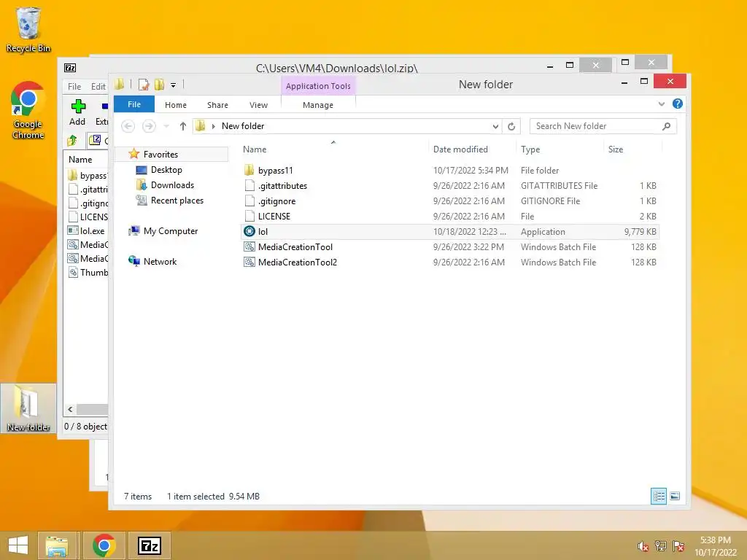
Task: Click New folder icon in quick access toolbar
Action: [x=159, y=85]
